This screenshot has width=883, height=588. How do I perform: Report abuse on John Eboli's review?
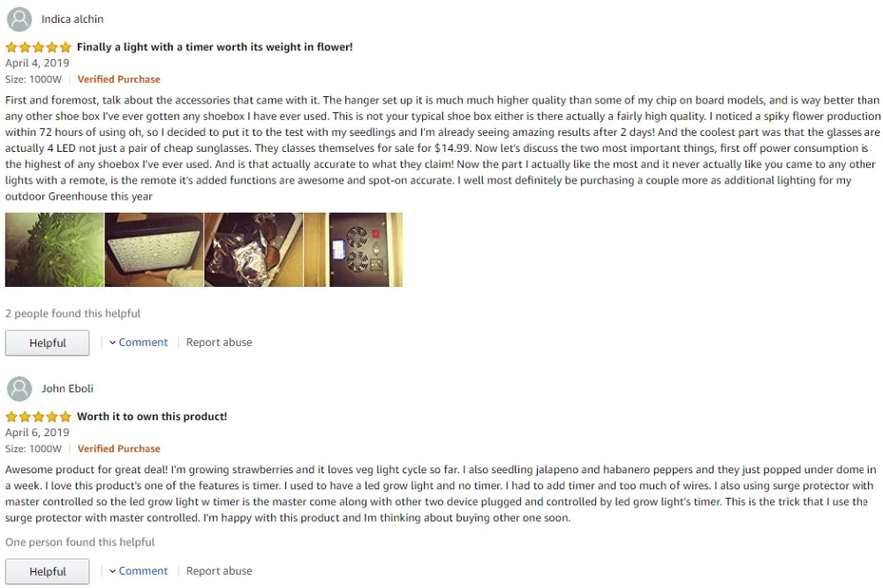[x=219, y=571]
